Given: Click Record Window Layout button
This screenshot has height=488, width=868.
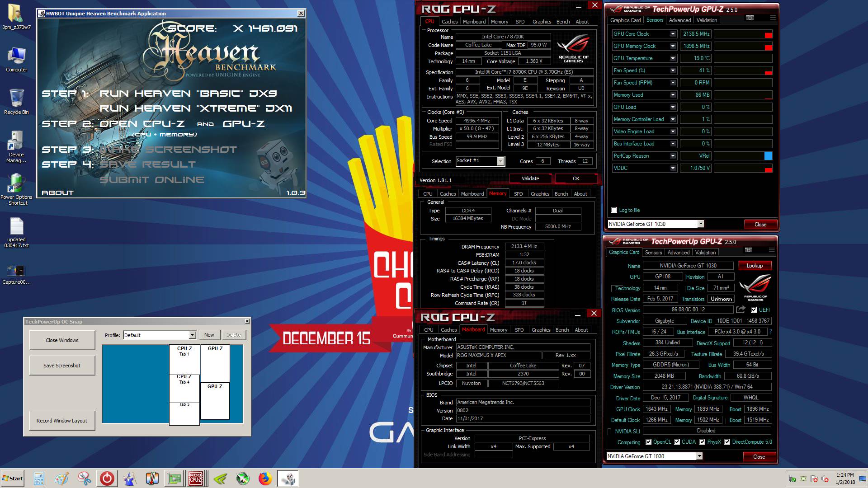Looking at the screenshot, I should tap(62, 421).
